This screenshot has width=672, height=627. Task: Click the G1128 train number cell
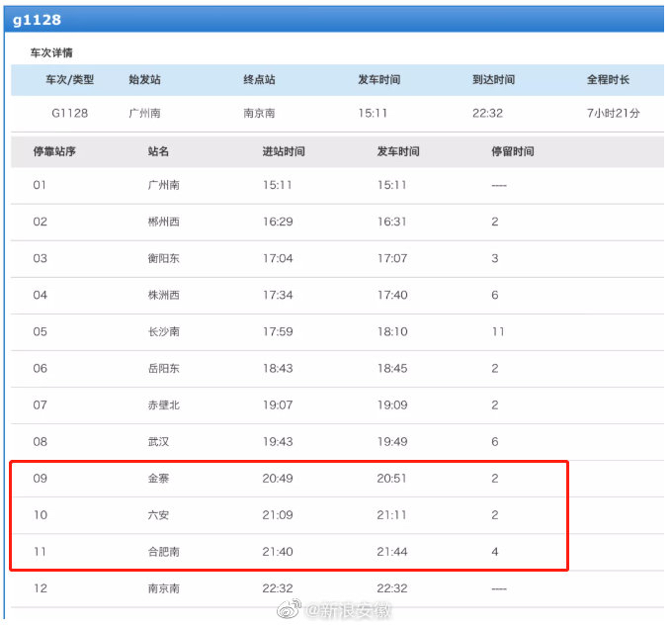[69, 113]
